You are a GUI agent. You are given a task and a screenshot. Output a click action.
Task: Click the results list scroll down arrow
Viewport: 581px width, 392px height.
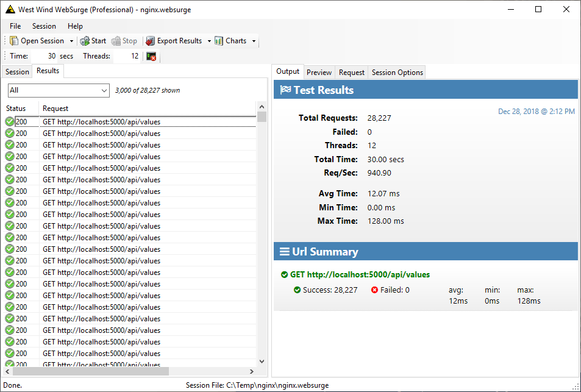click(262, 362)
